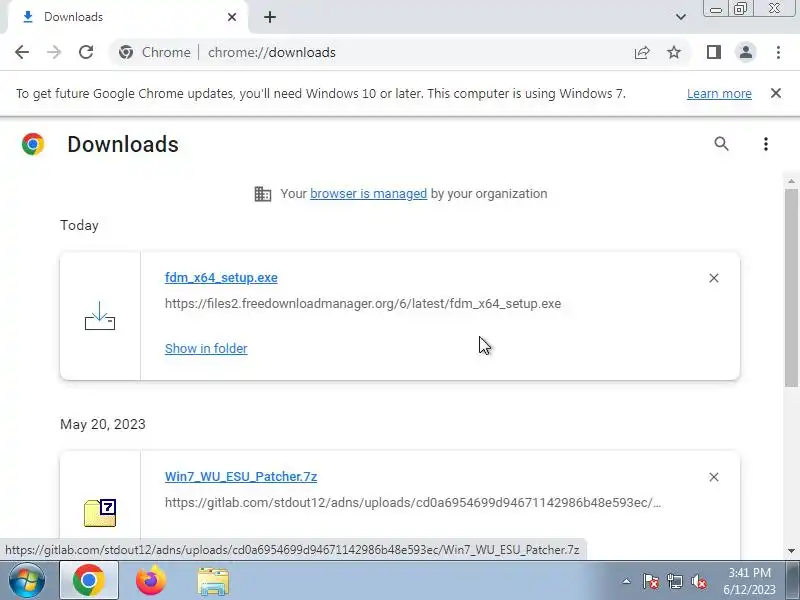Reload the downloads page
Viewport: 800px width, 600px height.
point(86,52)
